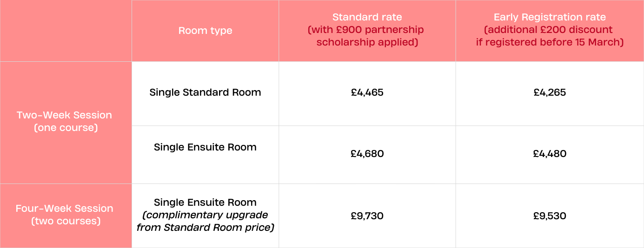
Task: Click the £9,530 four-week early price
Action: click(x=550, y=216)
